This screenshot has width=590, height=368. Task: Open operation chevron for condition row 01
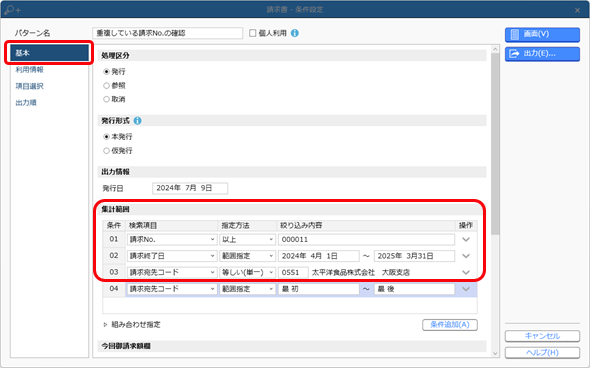click(466, 239)
